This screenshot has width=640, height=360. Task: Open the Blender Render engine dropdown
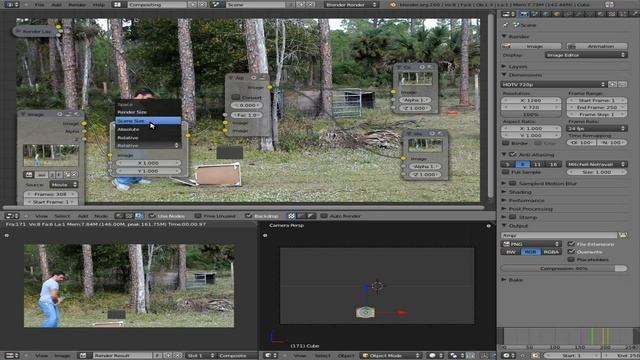coord(351,4)
